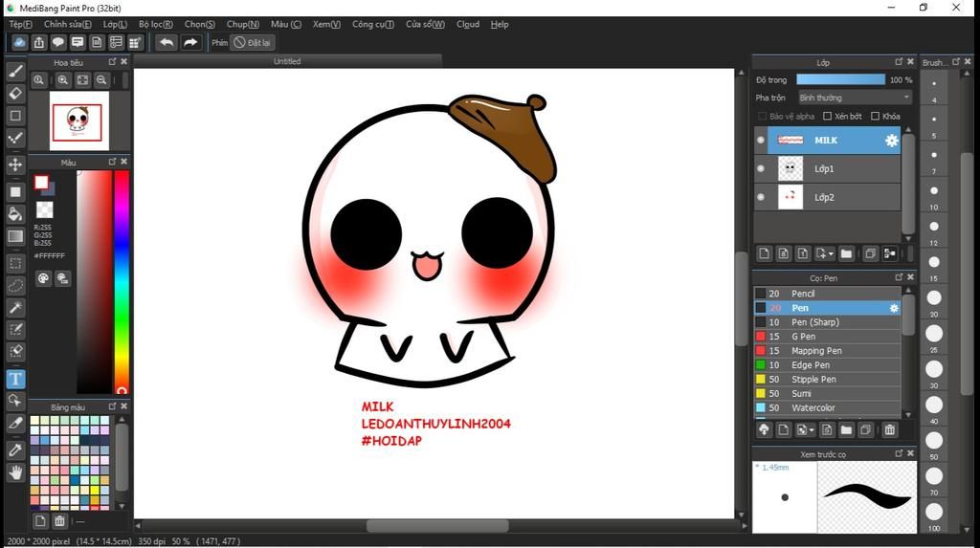The image size is (980, 548).
Task: Select the rectangular Select tool
Action: pyautogui.click(x=15, y=263)
